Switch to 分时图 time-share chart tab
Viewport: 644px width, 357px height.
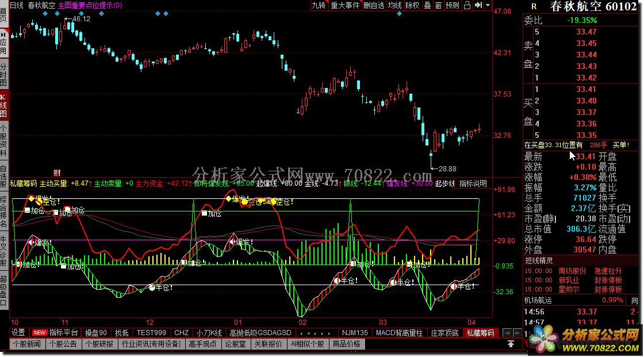(x=3, y=75)
